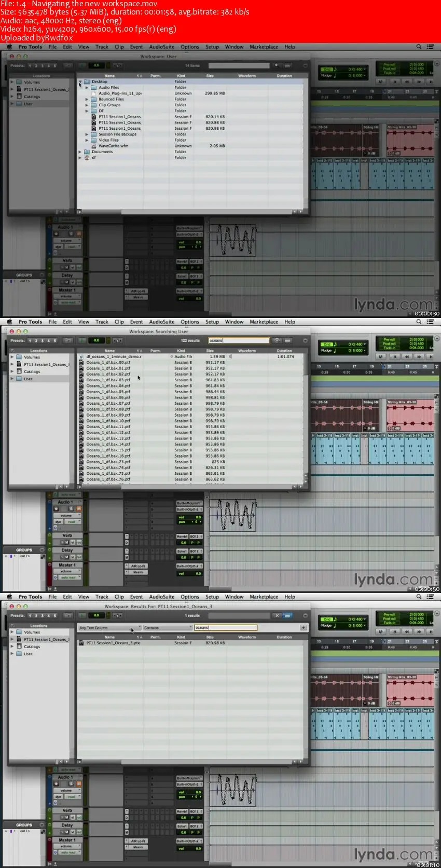Image resolution: width=441 pixels, height=868 pixels.
Task: Click the Oceans_1_df.bak.05.ptf session file icon
Action: pyautogui.click(x=81, y=392)
